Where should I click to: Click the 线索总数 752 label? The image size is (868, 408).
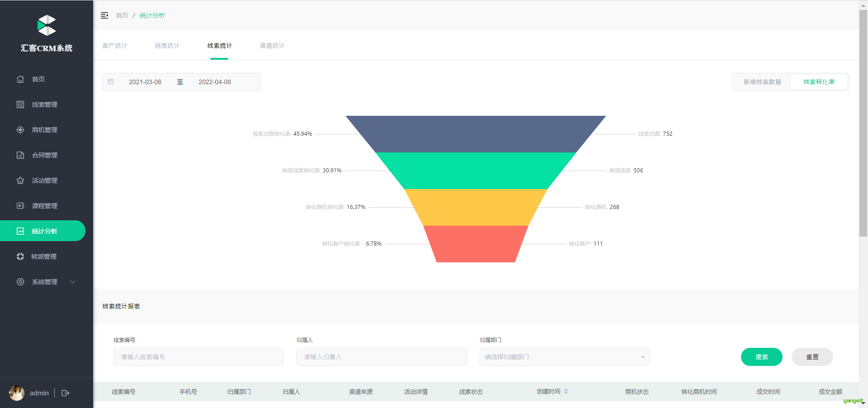(655, 134)
